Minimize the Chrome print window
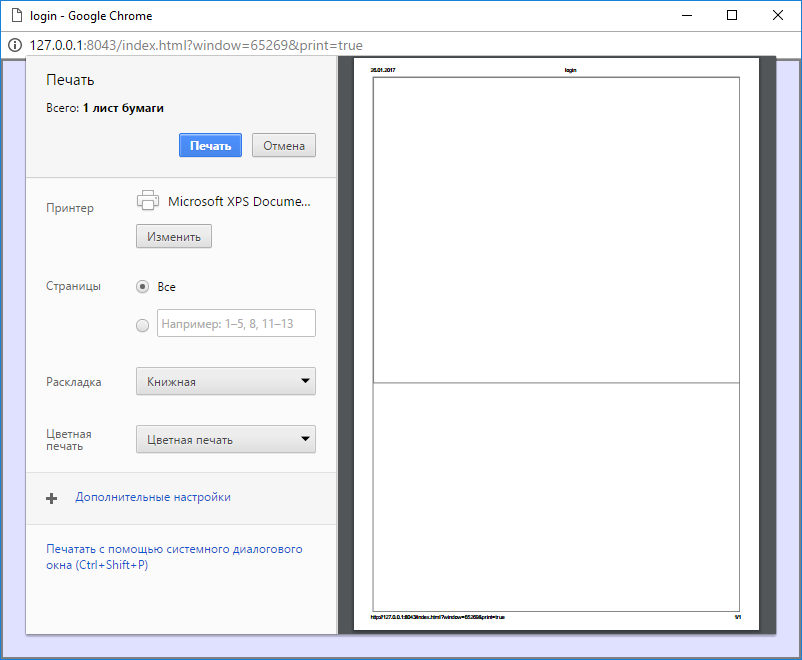This screenshot has width=802, height=660. (x=686, y=16)
